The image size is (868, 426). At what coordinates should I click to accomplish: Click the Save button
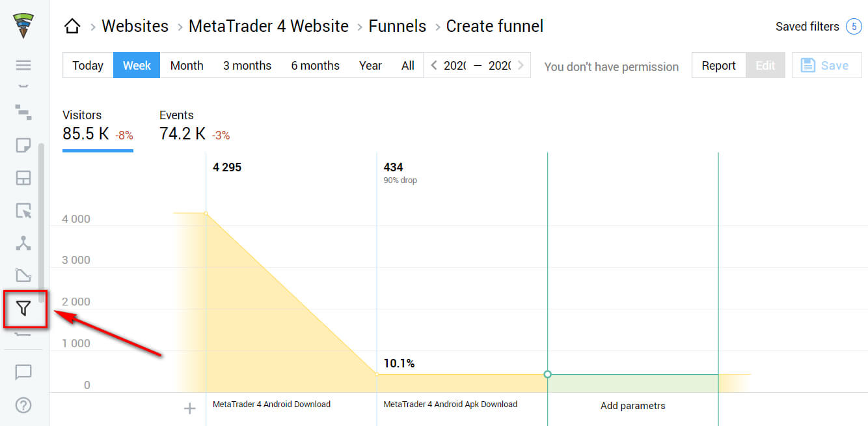826,66
